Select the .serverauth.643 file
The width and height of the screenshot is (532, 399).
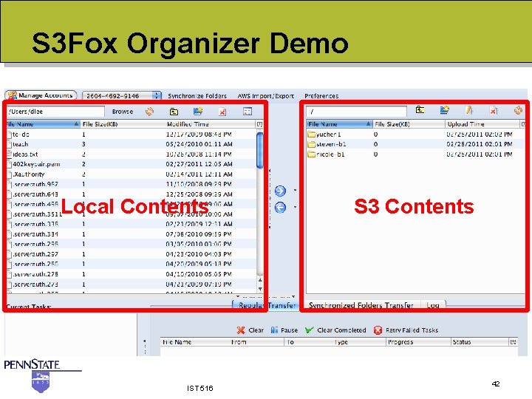point(131,194)
